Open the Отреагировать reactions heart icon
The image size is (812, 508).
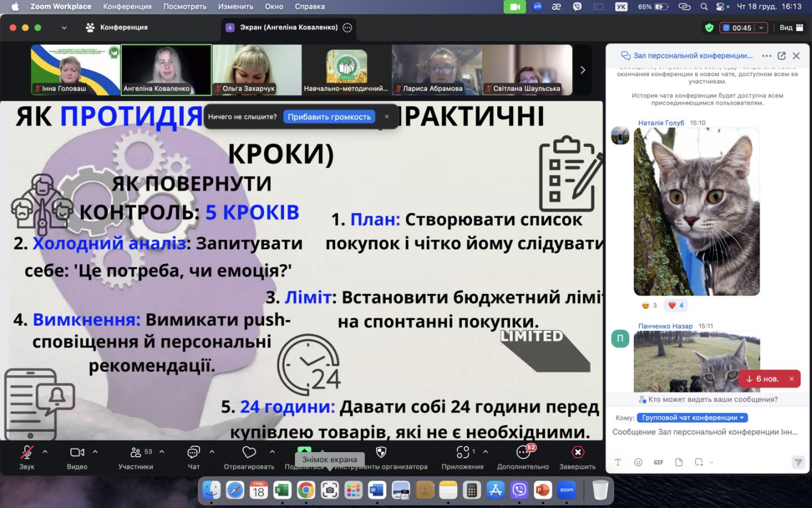tap(249, 453)
